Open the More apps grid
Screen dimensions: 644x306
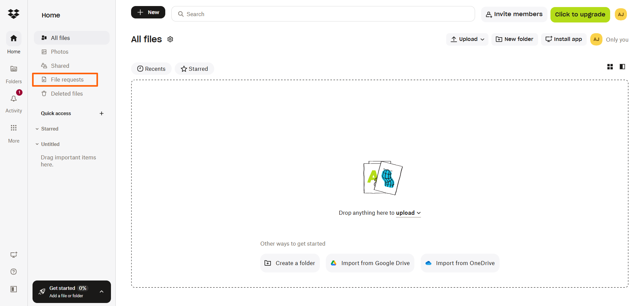[14, 128]
